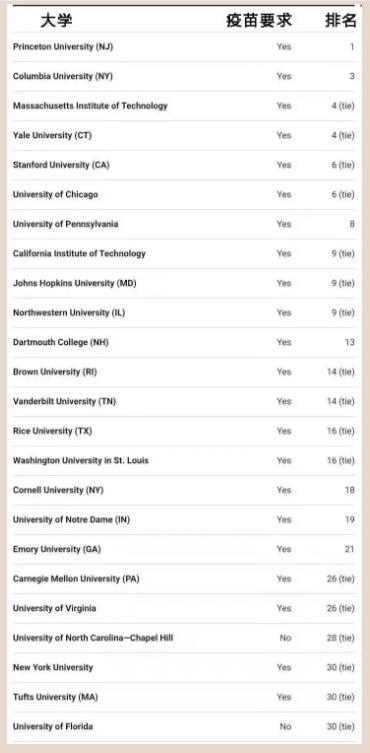Screen dimensions: 370x753
Task: Click the No value for University of Florida
Action: [x=285, y=727]
